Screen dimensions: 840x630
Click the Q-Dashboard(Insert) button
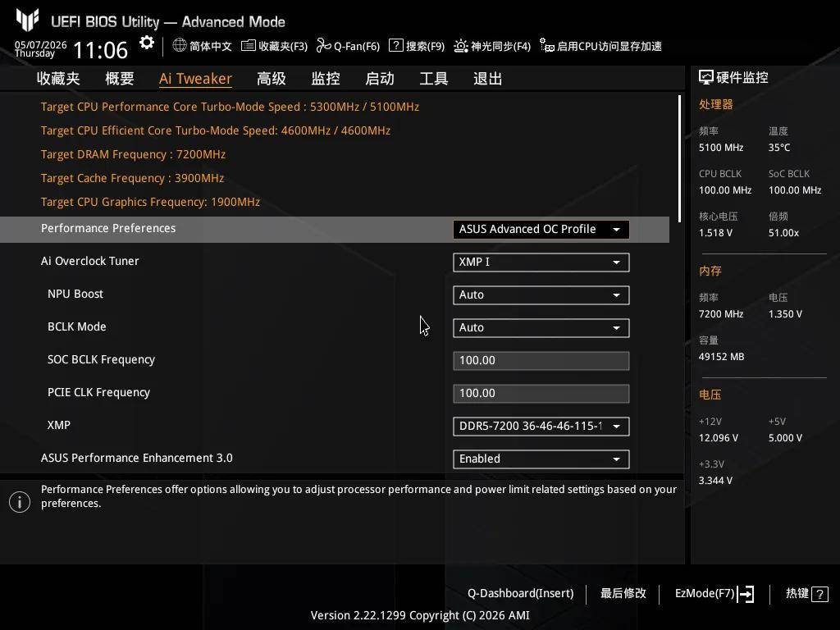click(521, 594)
